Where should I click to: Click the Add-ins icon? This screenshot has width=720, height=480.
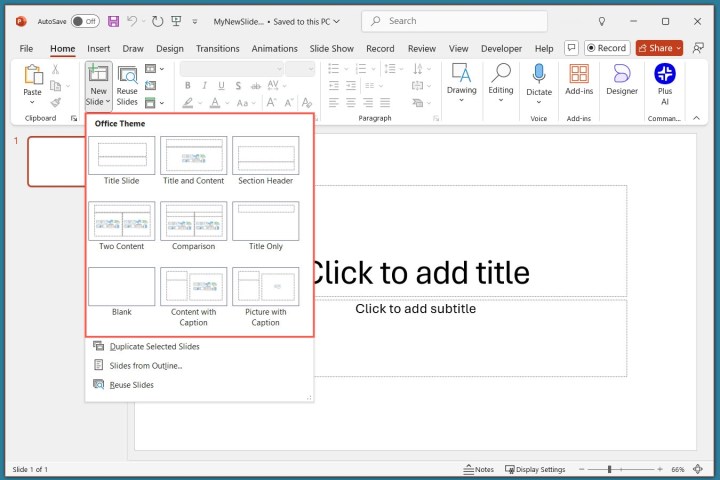click(x=579, y=79)
